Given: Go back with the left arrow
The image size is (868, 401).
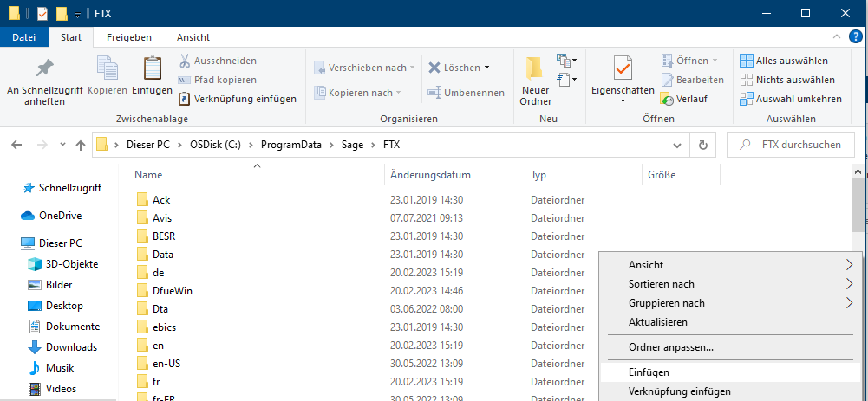Looking at the screenshot, I should coord(16,145).
